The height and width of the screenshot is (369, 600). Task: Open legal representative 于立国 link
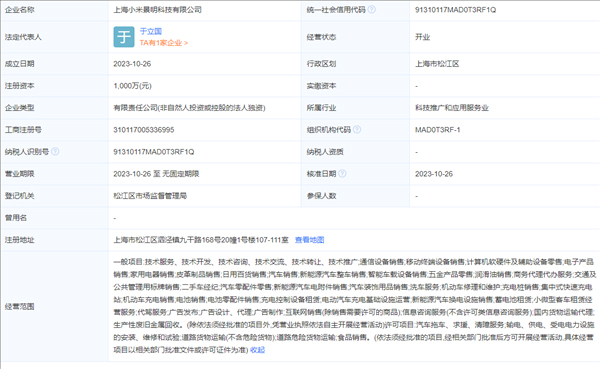(151, 31)
